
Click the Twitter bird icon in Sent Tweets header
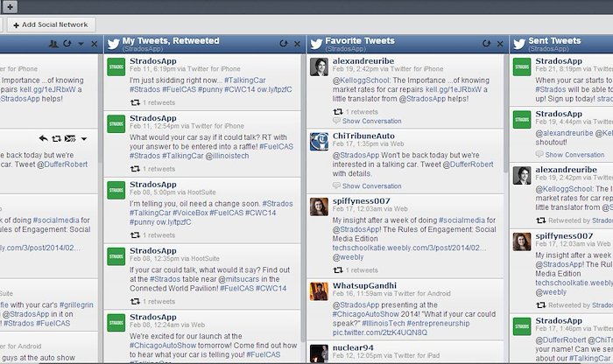519,44
